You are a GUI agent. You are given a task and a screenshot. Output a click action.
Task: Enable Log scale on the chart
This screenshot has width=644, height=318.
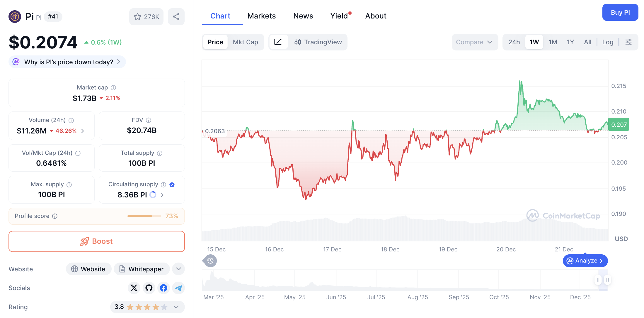(x=608, y=42)
